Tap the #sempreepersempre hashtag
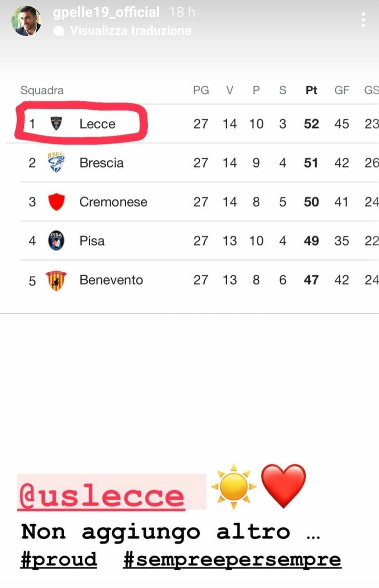 click(x=232, y=560)
